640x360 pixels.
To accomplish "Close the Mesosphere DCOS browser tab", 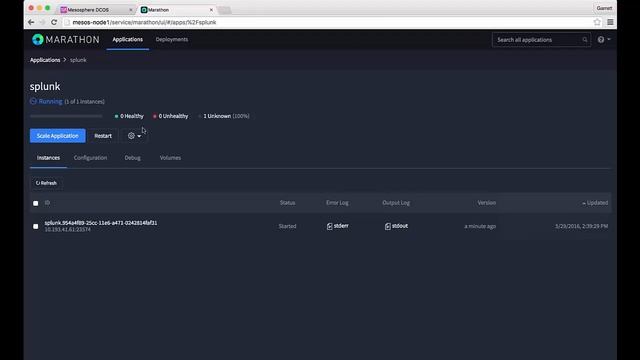I will click(x=131, y=9).
